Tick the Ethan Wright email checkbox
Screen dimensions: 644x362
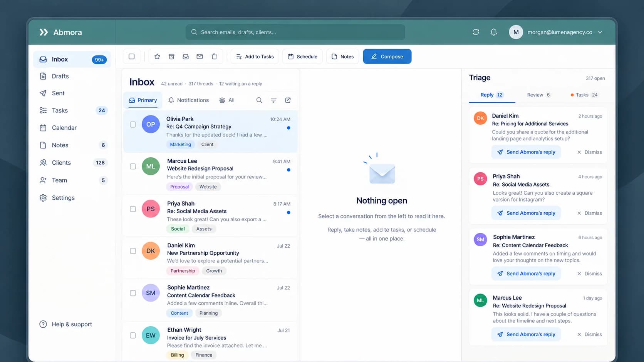click(133, 335)
